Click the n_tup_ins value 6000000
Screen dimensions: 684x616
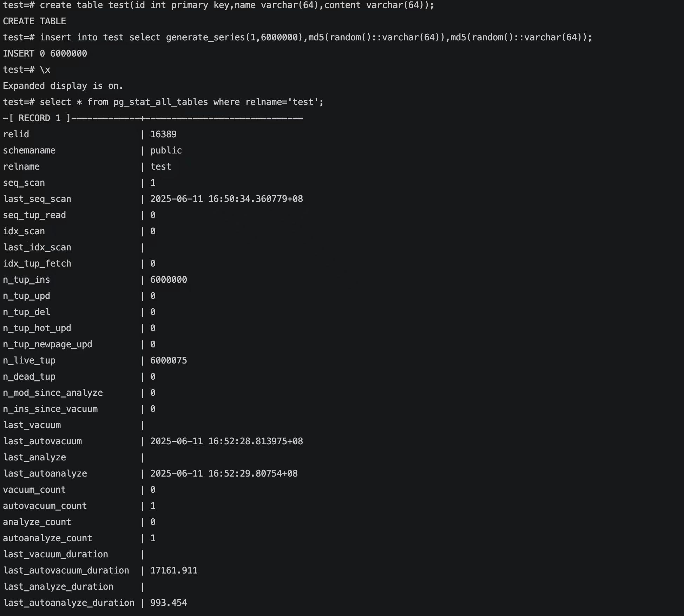tap(169, 280)
